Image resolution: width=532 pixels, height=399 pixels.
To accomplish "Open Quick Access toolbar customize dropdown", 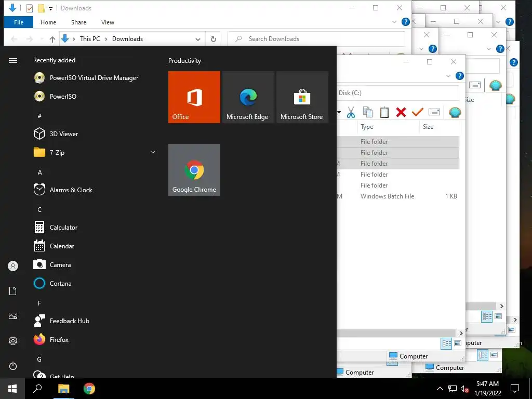I will tap(50, 8).
